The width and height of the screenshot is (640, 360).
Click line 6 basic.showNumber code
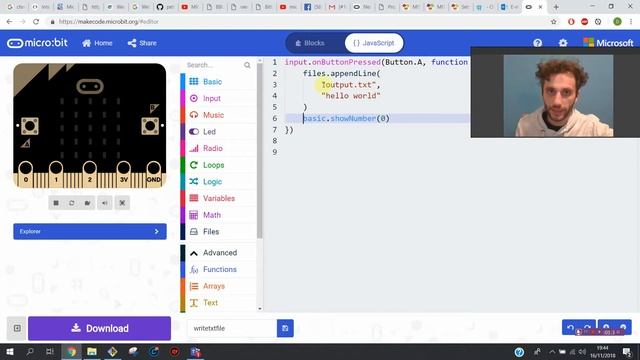click(346, 118)
